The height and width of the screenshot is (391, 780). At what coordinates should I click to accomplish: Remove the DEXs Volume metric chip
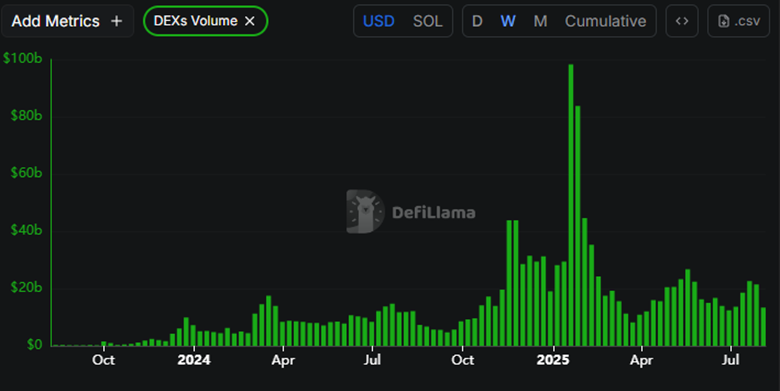pyautogui.click(x=250, y=21)
